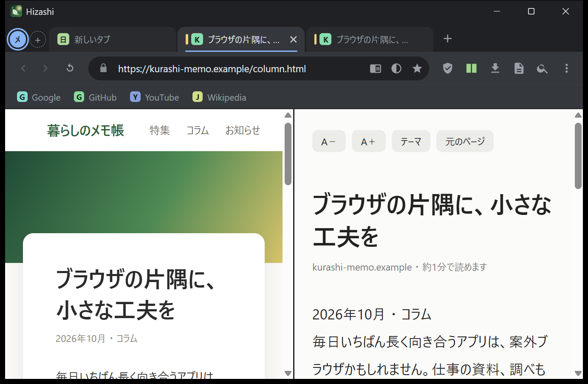Maximize the Hizashi browser window
The width and height of the screenshot is (588, 384).
531,11
